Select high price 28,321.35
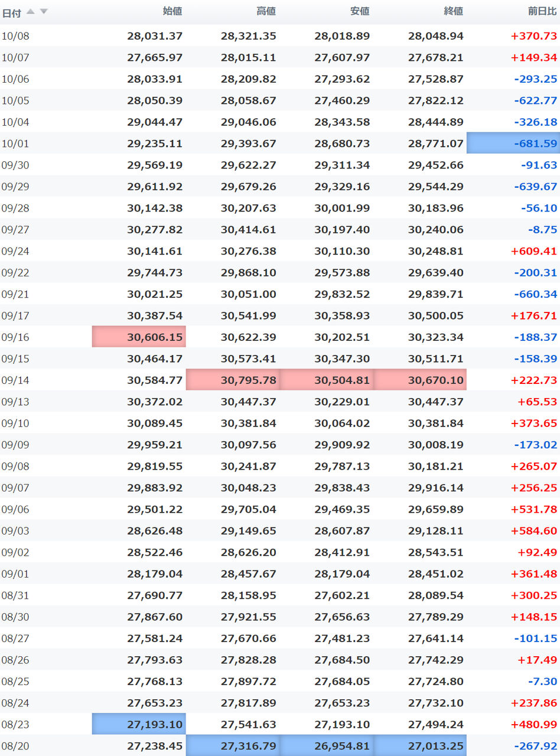 [x=249, y=36]
